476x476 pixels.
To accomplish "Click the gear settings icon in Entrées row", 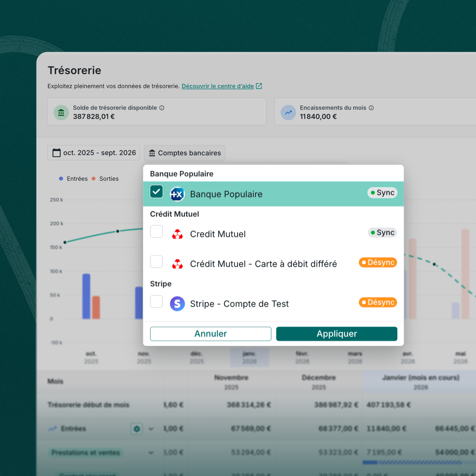I will pos(137,429).
